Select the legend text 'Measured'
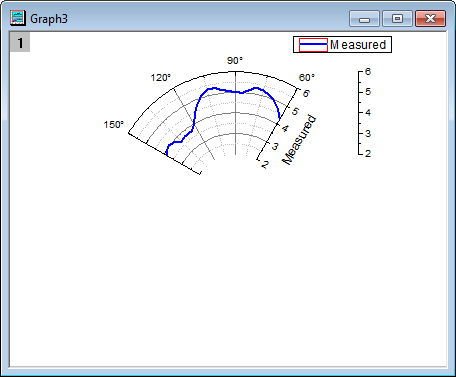Viewport: 456px width, 377px height. [358, 45]
